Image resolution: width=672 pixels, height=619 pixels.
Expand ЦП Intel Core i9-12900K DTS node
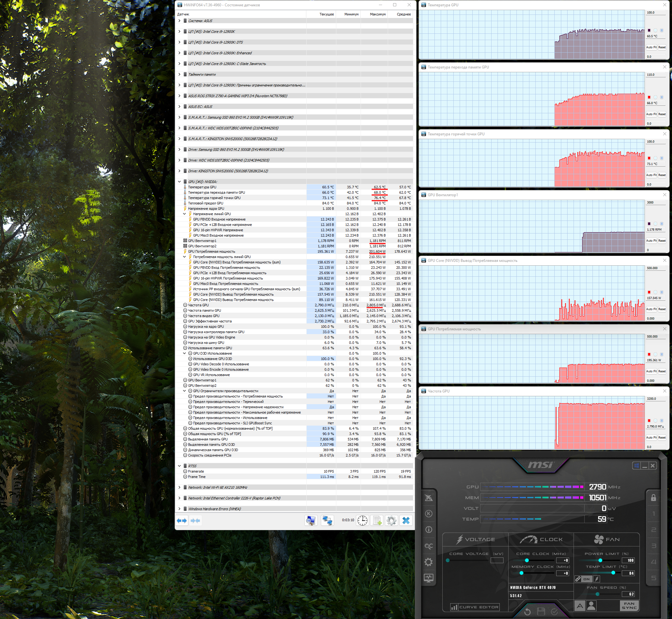click(179, 42)
